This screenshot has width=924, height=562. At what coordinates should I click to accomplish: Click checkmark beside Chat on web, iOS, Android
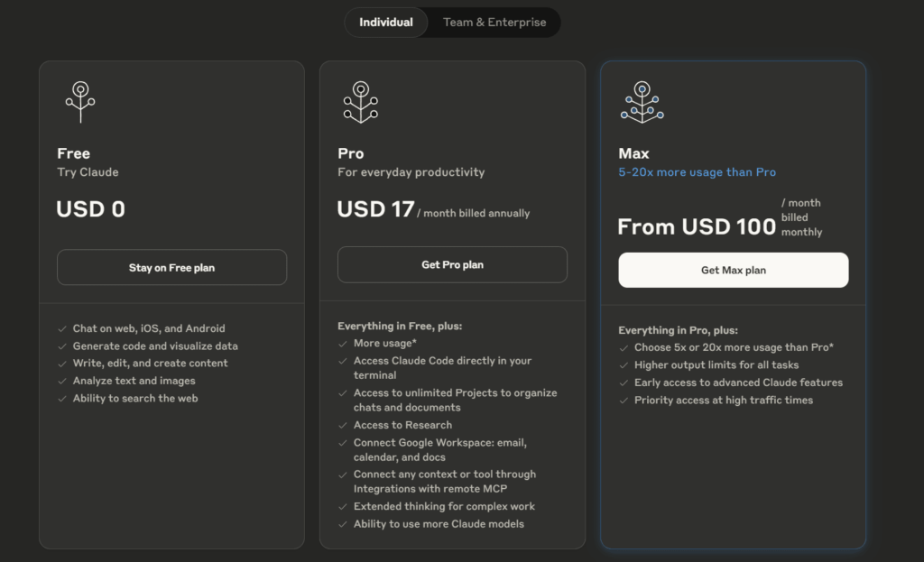coord(62,328)
